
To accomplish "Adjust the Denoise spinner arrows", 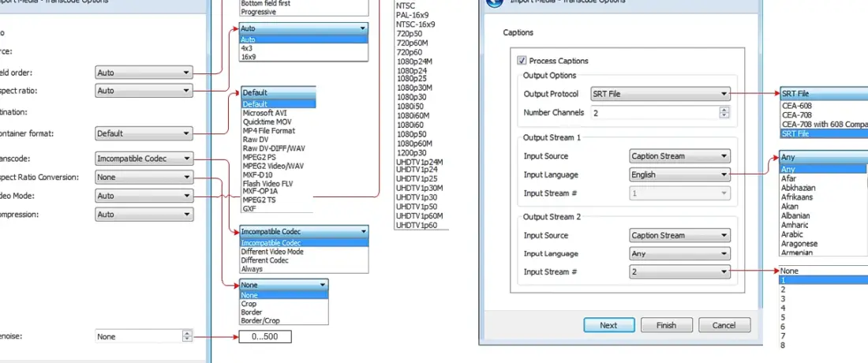I will click(187, 336).
